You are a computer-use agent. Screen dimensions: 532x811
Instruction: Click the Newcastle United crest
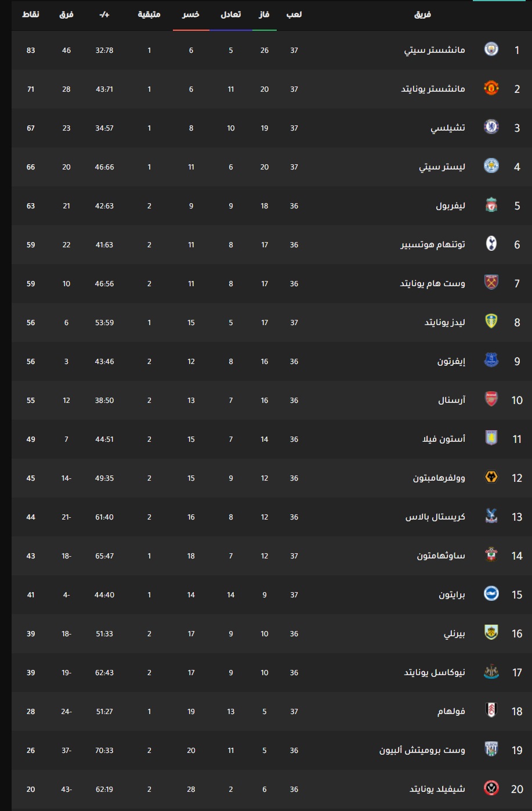click(491, 672)
